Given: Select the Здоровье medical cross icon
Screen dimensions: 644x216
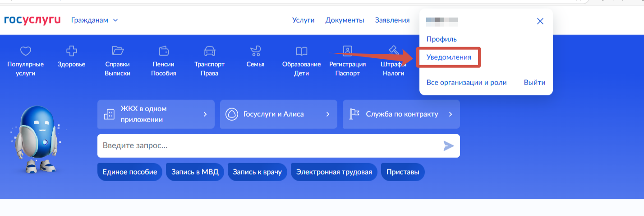Looking at the screenshot, I should point(71,51).
